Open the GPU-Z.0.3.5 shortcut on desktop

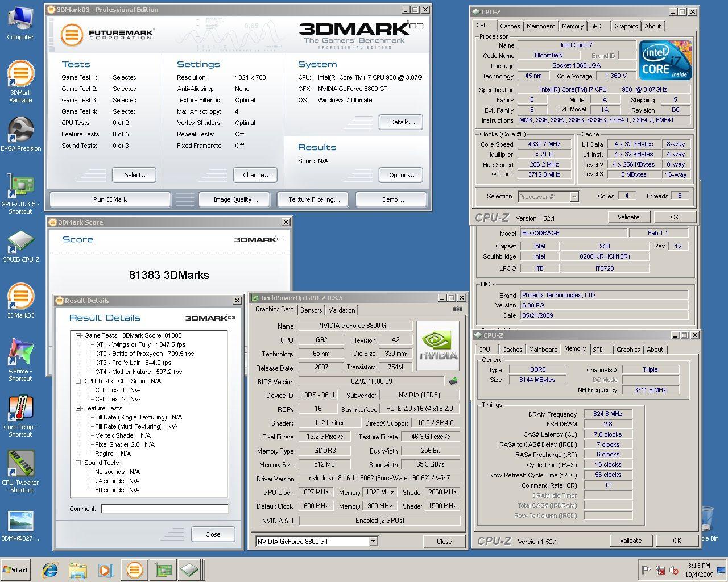click(20, 193)
